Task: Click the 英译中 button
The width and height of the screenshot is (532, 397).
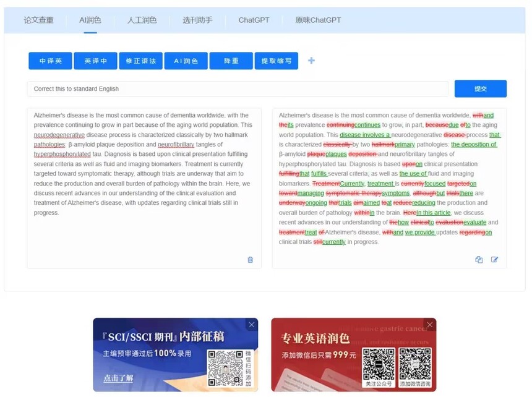Action: point(96,61)
